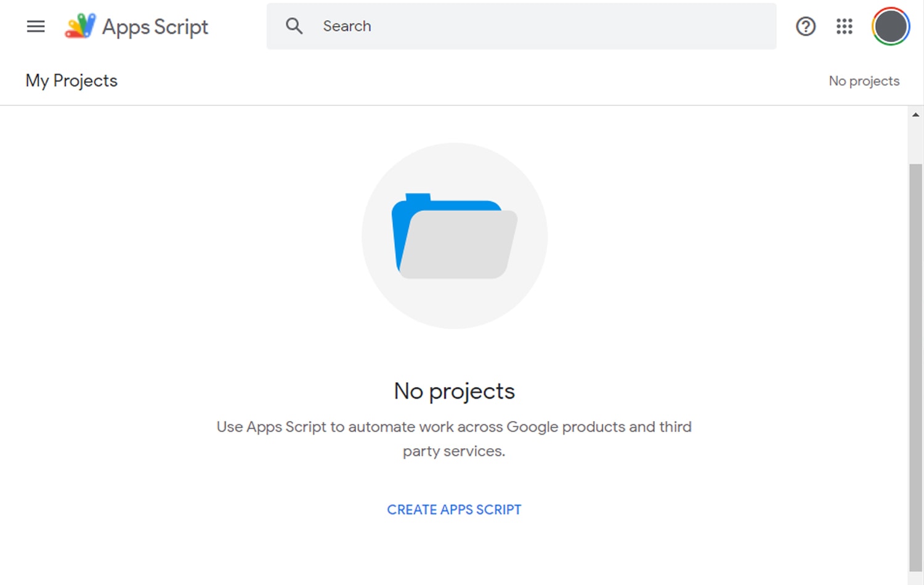Screen dimensions: 924x585
Task: Click the empty projects folder illustration
Action: (455, 236)
